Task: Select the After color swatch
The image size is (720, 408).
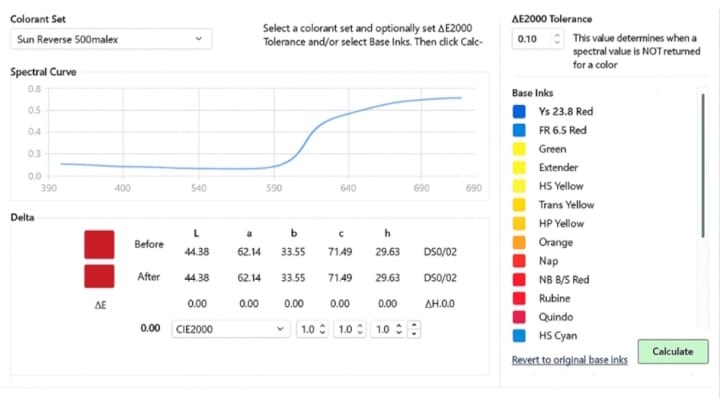Action: pos(99,277)
